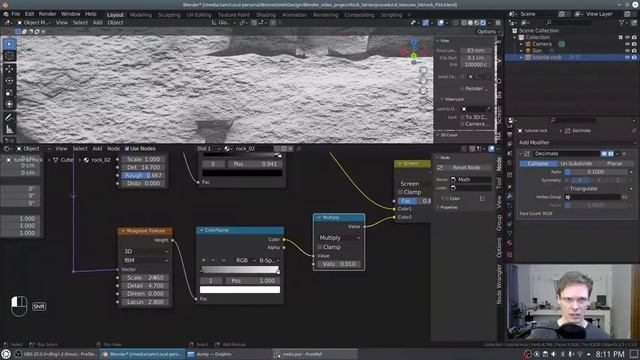Select the Transform tool in viewport toolbar

(x=9, y=104)
